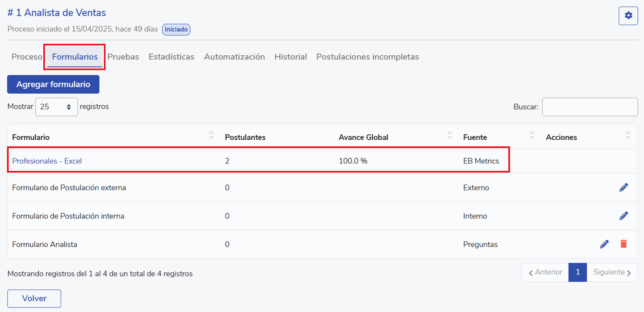The image size is (644, 312).
Task: Open the Mostrar registros count dropdown
Action: tap(56, 106)
